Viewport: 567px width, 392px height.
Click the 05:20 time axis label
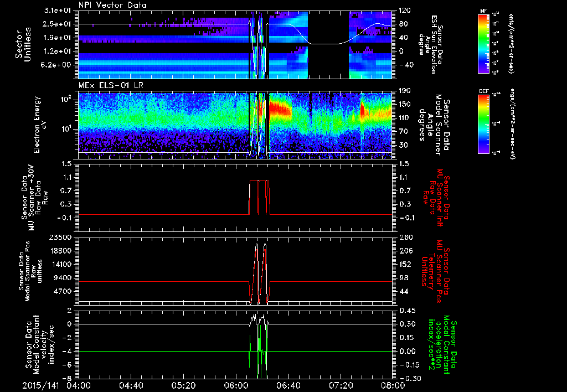click(x=183, y=385)
